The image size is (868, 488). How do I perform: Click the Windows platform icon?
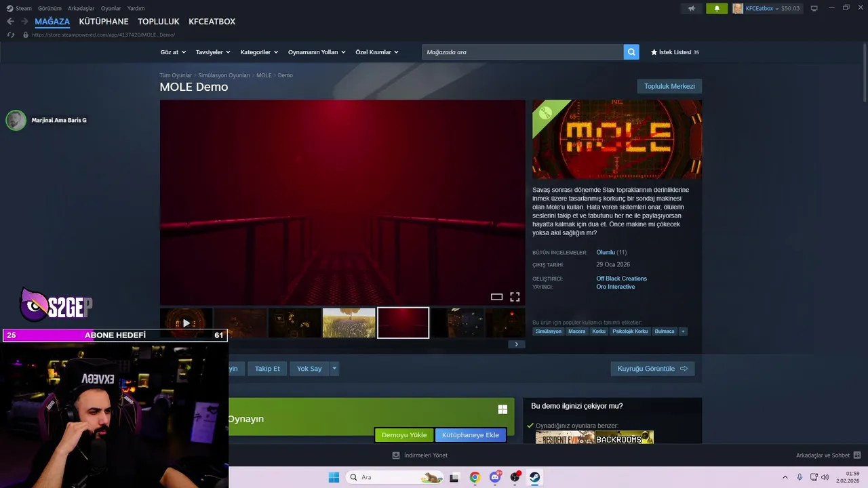(x=502, y=409)
